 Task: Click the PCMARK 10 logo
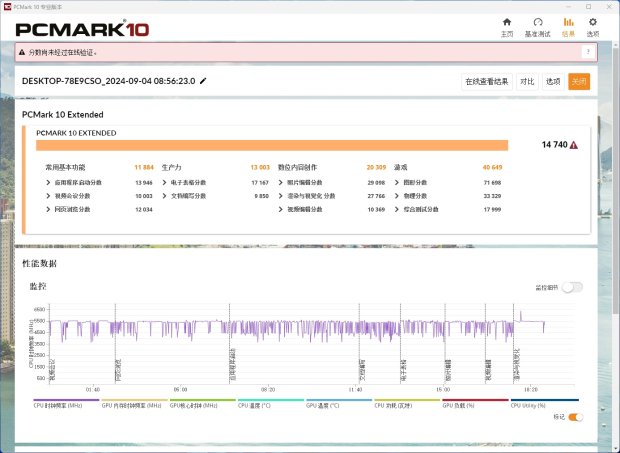(82, 29)
